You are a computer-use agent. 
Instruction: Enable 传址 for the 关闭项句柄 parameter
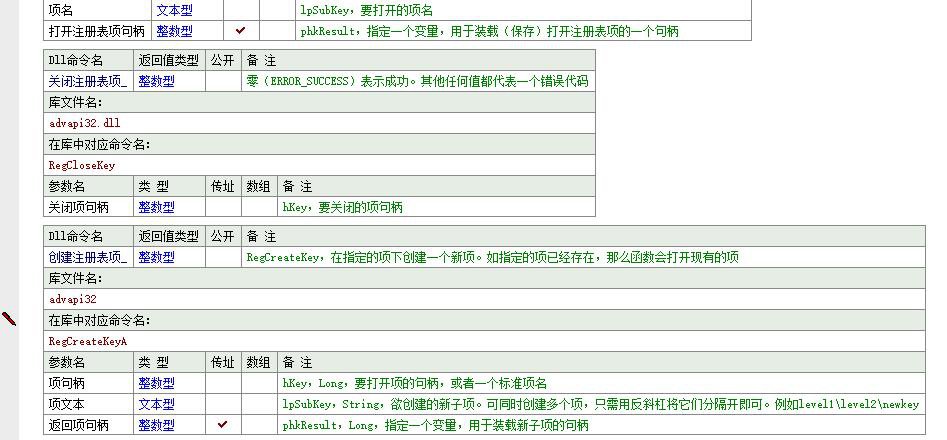pyautogui.click(x=222, y=207)
